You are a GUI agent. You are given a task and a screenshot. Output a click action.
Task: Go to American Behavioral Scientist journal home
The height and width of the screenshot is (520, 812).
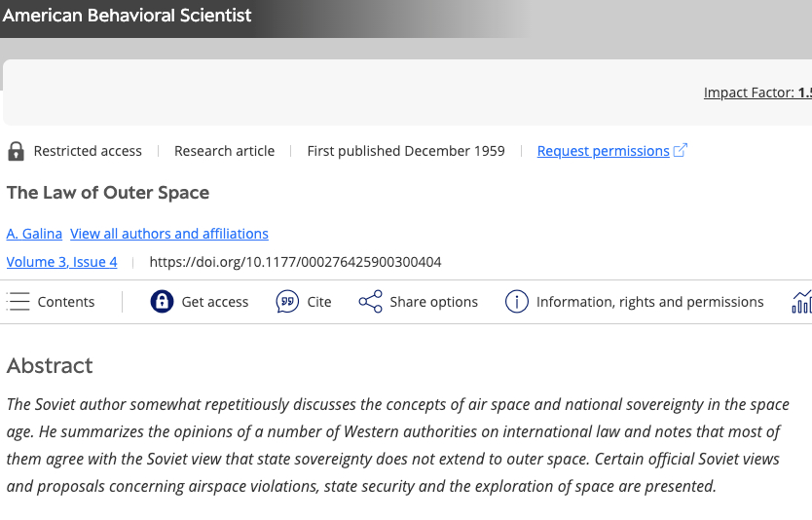pyautogui.click(x=128, y=16)
